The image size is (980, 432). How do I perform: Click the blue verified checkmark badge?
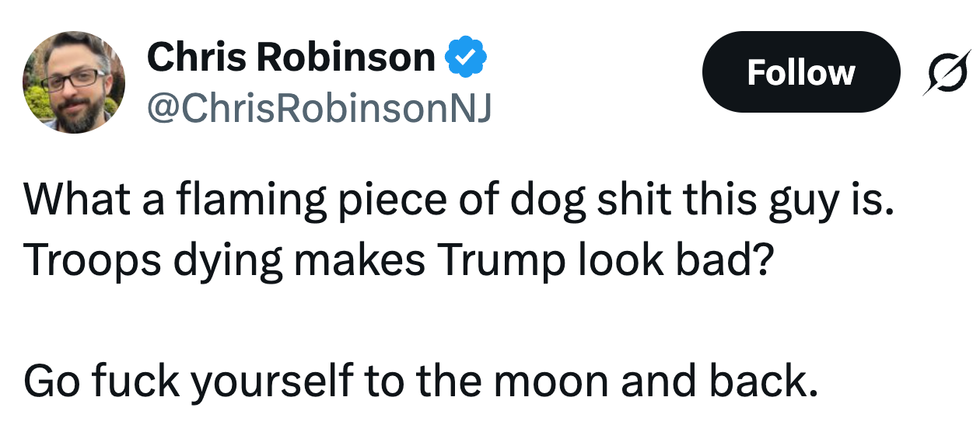click(465, 58)
